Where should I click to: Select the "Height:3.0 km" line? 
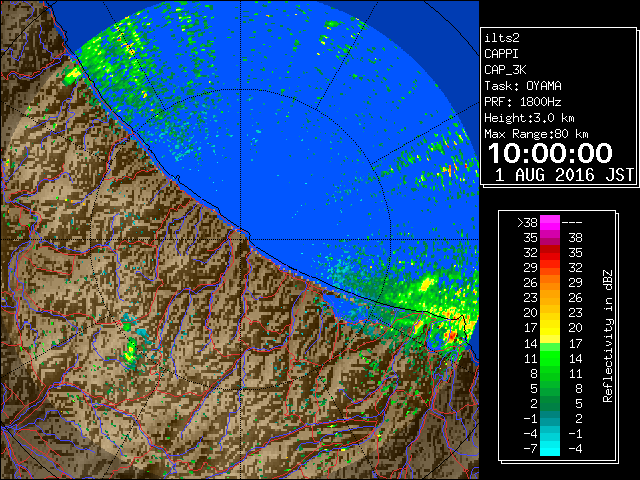click(x=529, y=118)
